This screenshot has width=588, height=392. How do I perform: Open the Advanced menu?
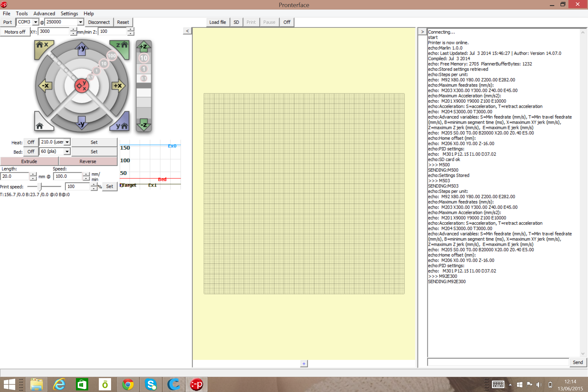point(44,13)
